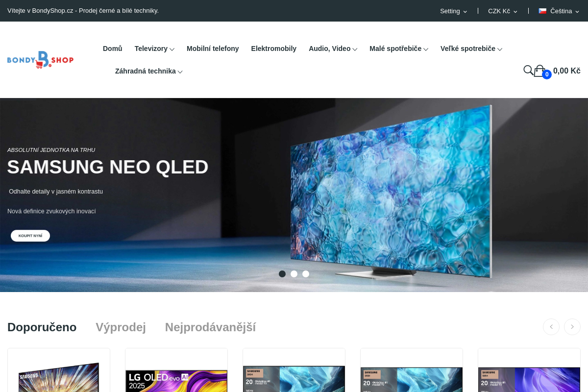Open the shopping cart icon
Viewport: 588px width, 392px height.
tap(539, 71)
